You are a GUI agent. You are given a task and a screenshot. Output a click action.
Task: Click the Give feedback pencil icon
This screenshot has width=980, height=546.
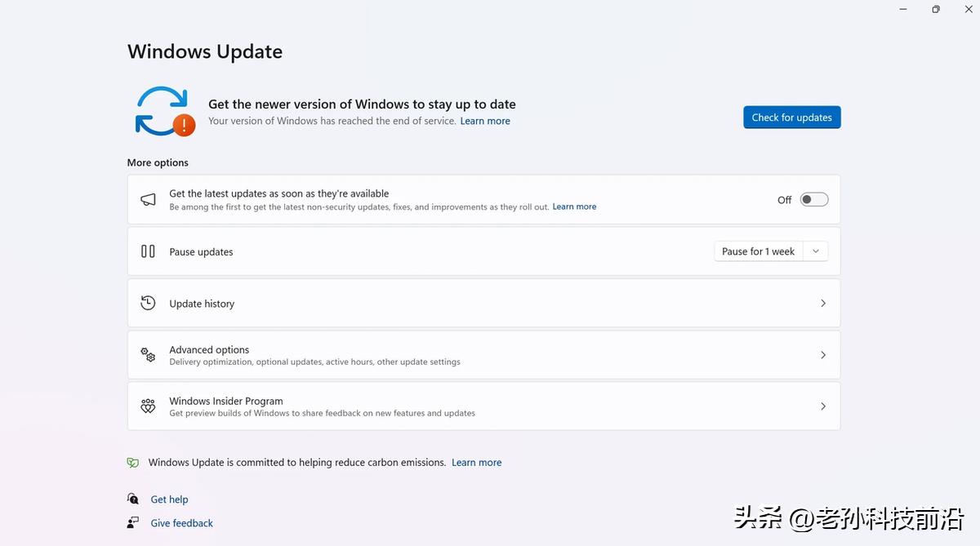[x=132, y=522]
